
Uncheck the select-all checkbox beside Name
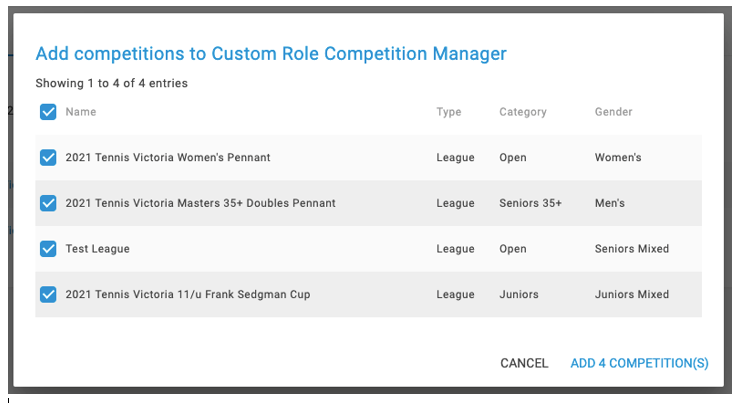(x=48, y=112)
